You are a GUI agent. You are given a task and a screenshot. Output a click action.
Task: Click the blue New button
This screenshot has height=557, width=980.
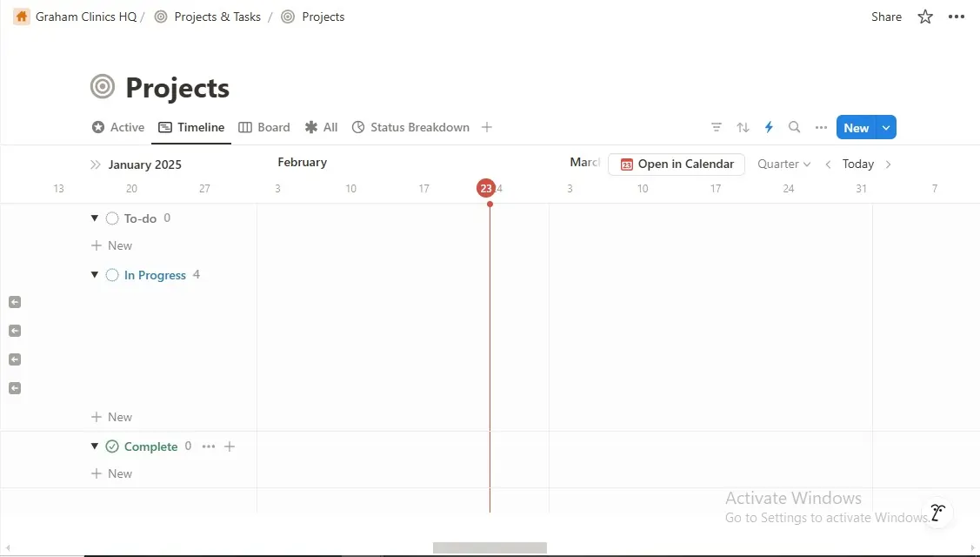pos(857,128)
